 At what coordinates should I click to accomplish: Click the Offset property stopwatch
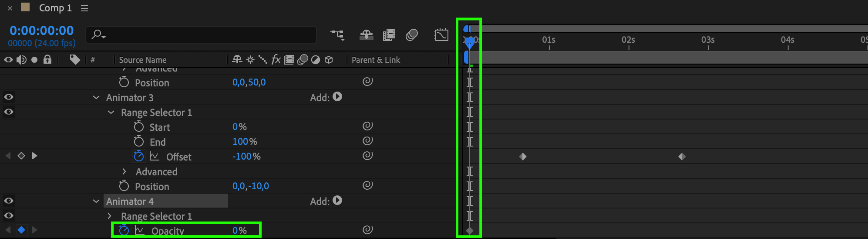coord(138,156)
